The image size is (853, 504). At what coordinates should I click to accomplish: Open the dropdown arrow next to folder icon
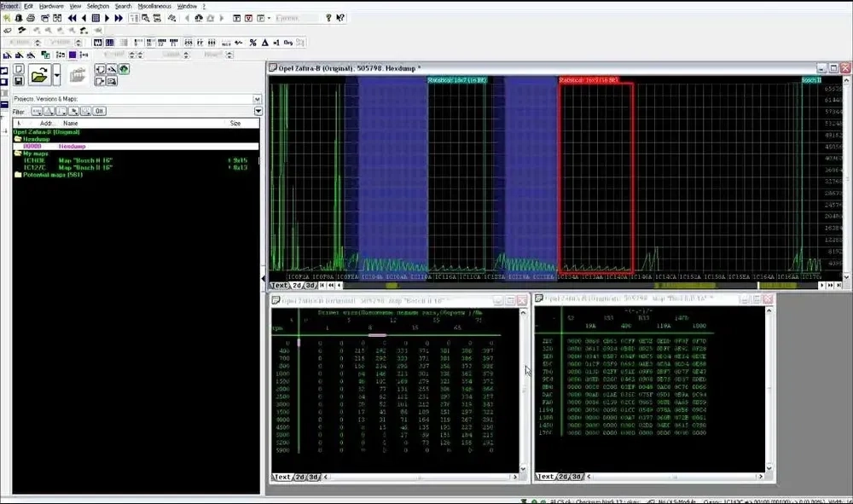point(56,76)
